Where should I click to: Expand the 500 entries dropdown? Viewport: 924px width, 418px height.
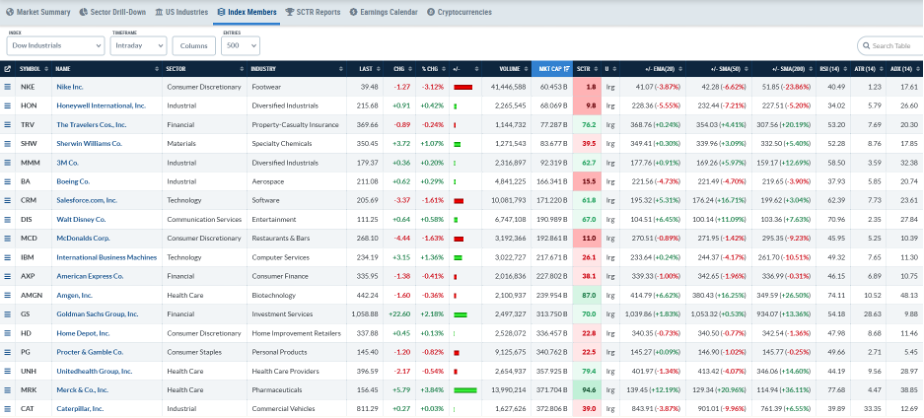coord(240,45)
